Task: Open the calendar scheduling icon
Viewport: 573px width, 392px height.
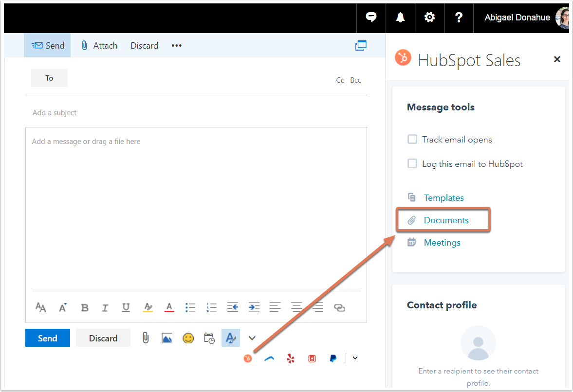Action: 209,339
